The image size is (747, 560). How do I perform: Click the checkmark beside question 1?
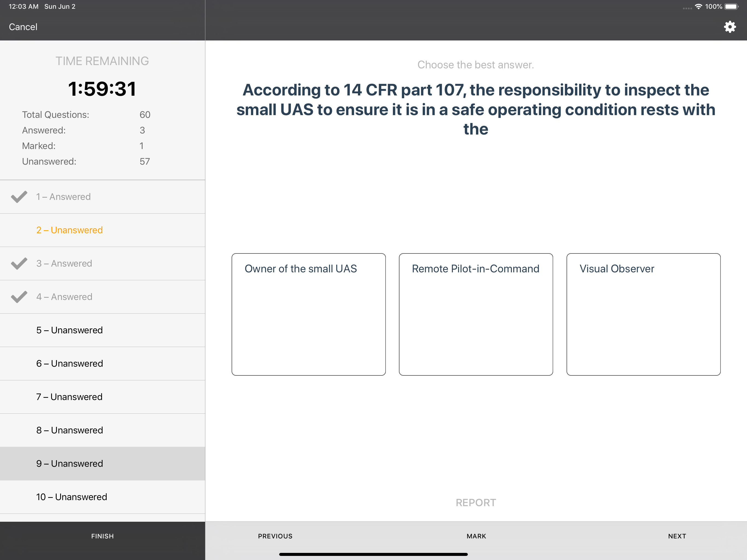pyautogui.click(x=19, y=197)
